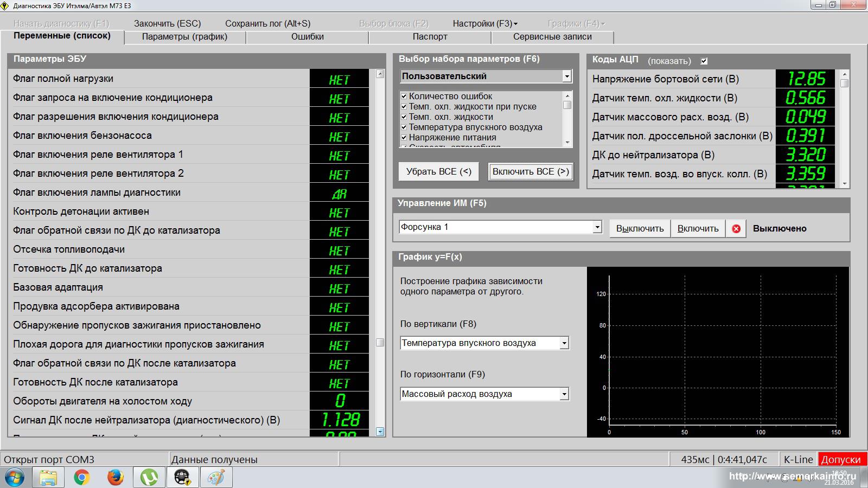The width and height of the screenshot is (868, 488).
Task: Click parameter checklist scrollbar down arrow
Action: tap(567, 143)
